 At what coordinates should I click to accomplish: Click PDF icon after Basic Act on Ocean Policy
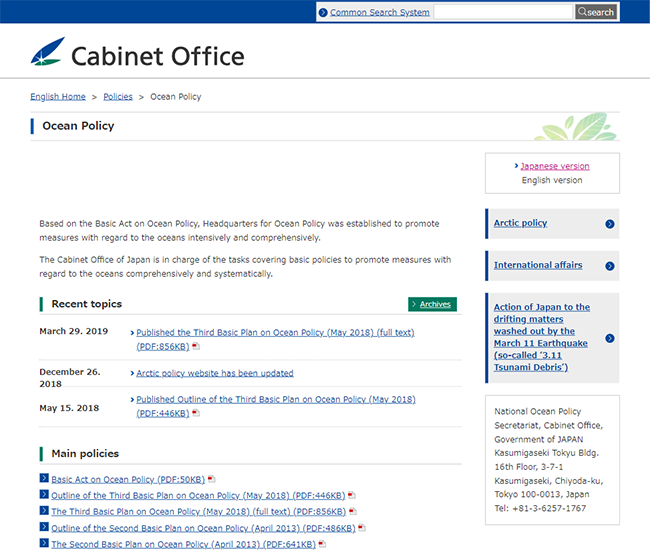coord(211,479)
